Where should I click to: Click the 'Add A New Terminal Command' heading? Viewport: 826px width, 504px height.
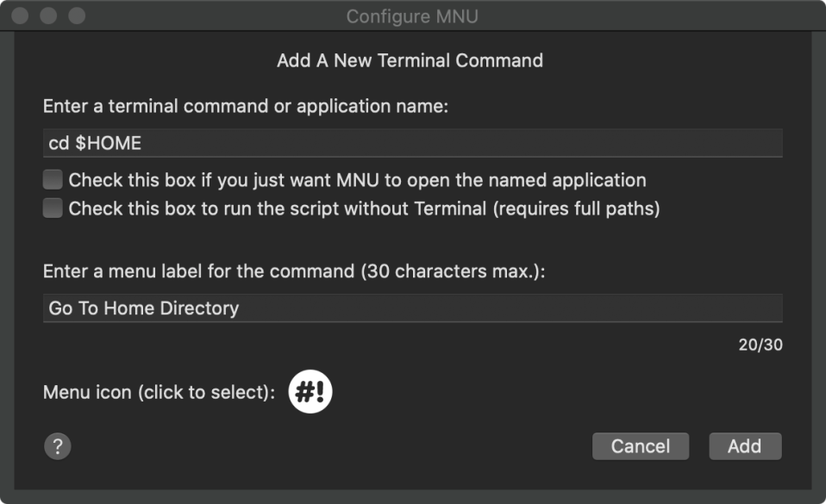point(410,60)
